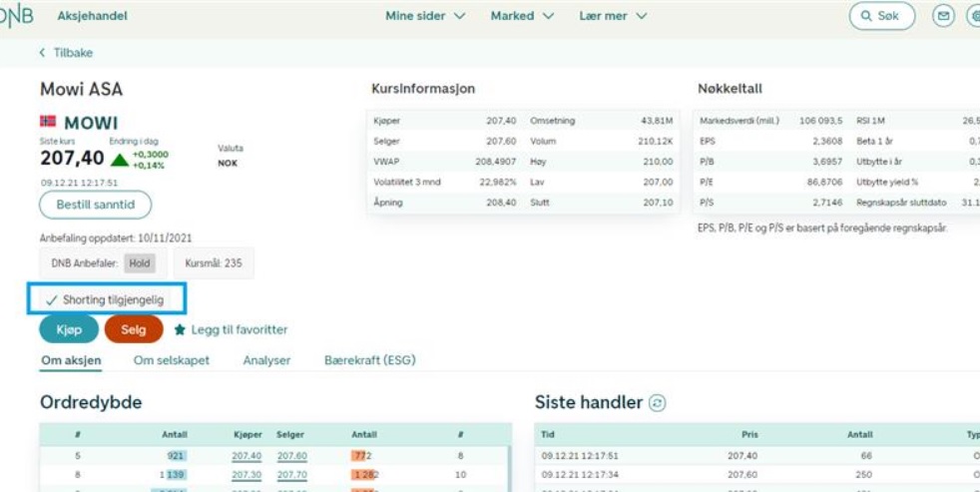Click Legg til favoritter link
The width and height of the screenshot is (980, 492).
point(240,329)
